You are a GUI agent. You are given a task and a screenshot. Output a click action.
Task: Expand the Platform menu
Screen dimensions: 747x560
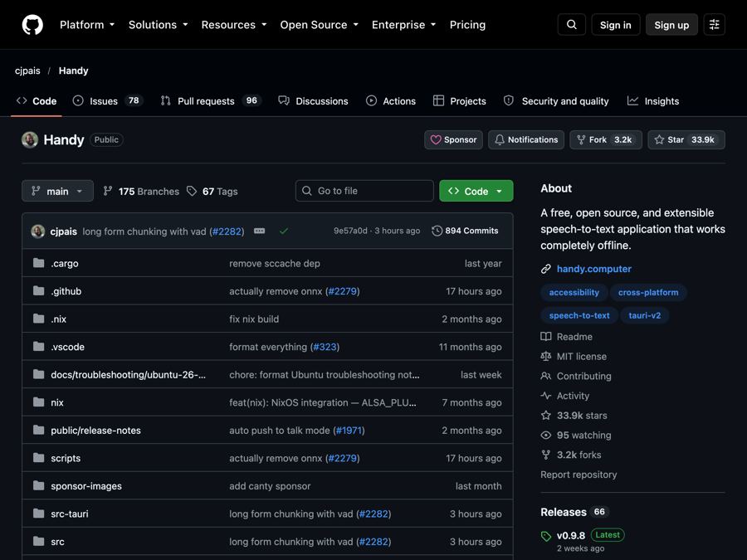(x=87, y=25)
